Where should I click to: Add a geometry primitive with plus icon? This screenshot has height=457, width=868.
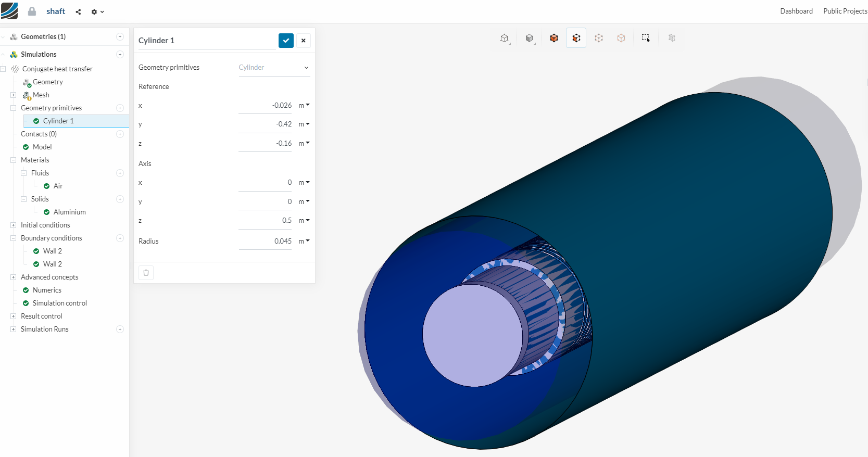tap(120, 108)
